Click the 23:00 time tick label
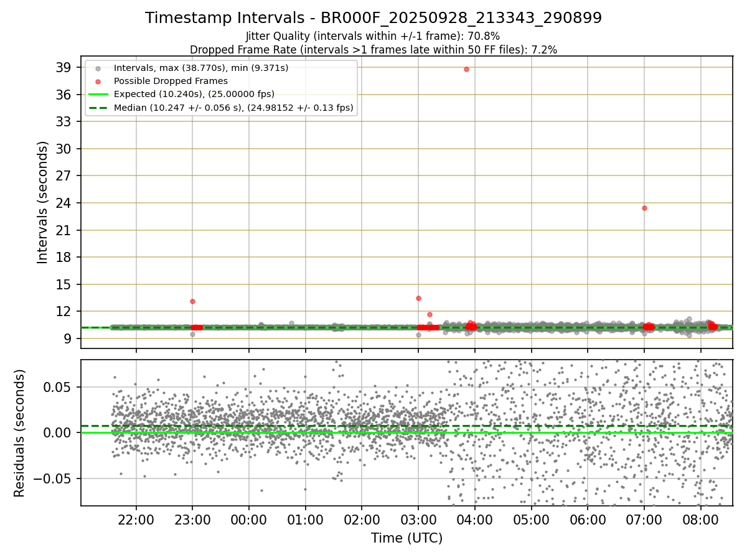This screenshot has height=560, width=747. click(x=192, y=520)
